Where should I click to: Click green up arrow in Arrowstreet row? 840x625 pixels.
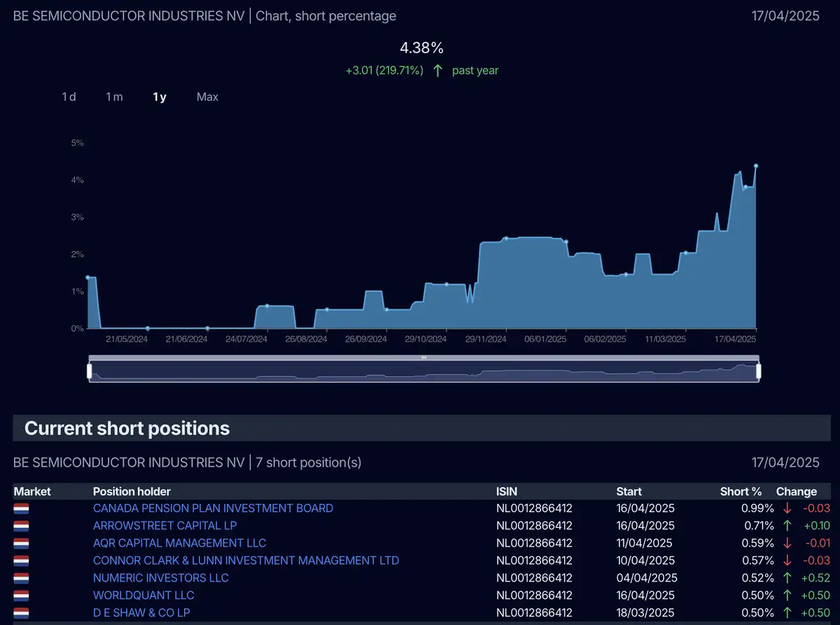pos(787,526)
